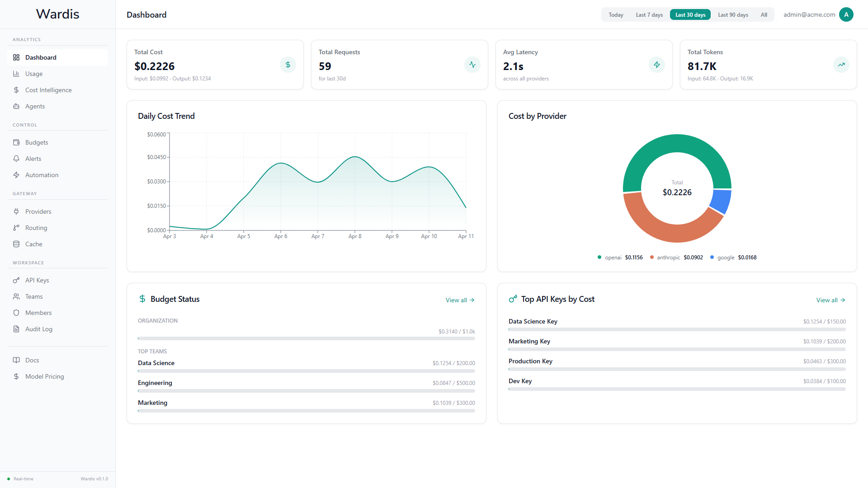Open the Docs link

(x=57, y=360)
